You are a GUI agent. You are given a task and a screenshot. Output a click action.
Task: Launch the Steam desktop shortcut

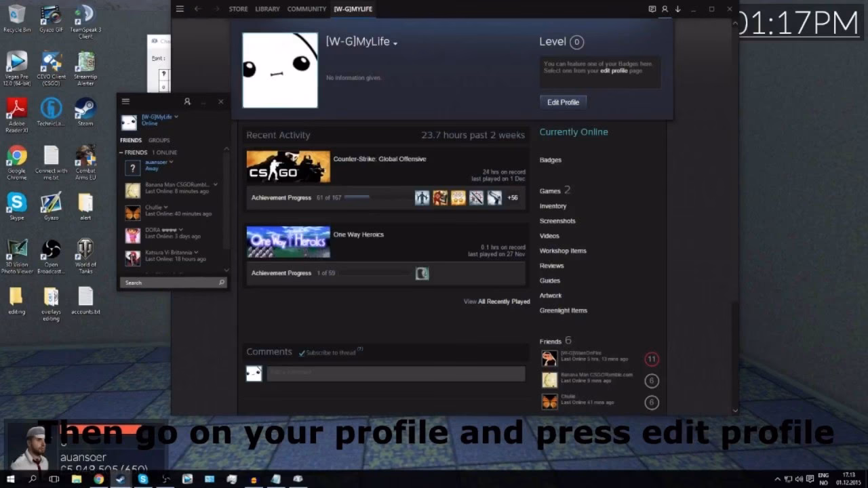pyautogui.click(x=85, y=112)
